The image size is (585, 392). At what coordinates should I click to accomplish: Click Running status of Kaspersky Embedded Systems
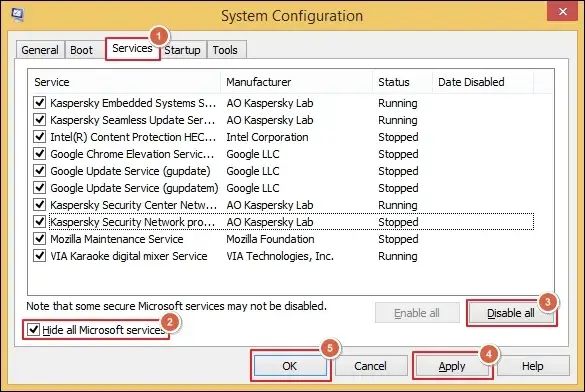pyautogui.click(x=398, y=103)
